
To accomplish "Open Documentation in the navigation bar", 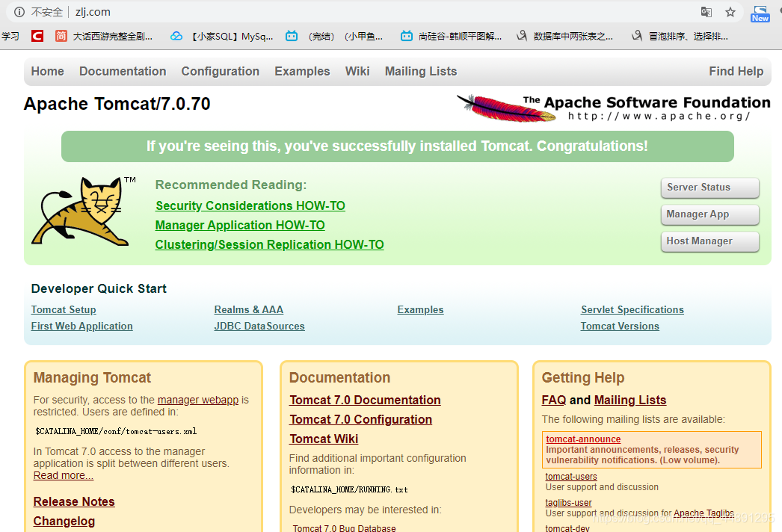I will [x=123, y=71].
